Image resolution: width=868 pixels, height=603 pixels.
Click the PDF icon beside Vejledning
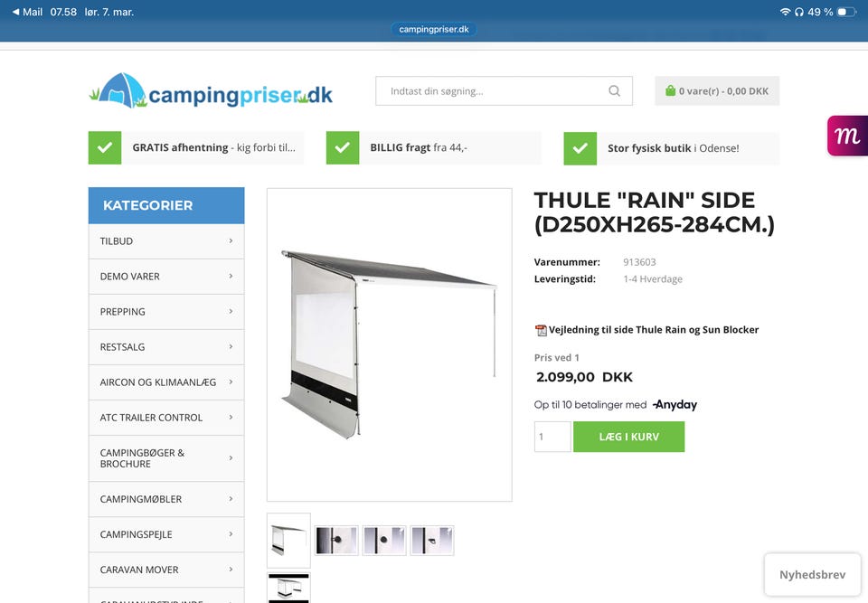(x=541, y=330)
